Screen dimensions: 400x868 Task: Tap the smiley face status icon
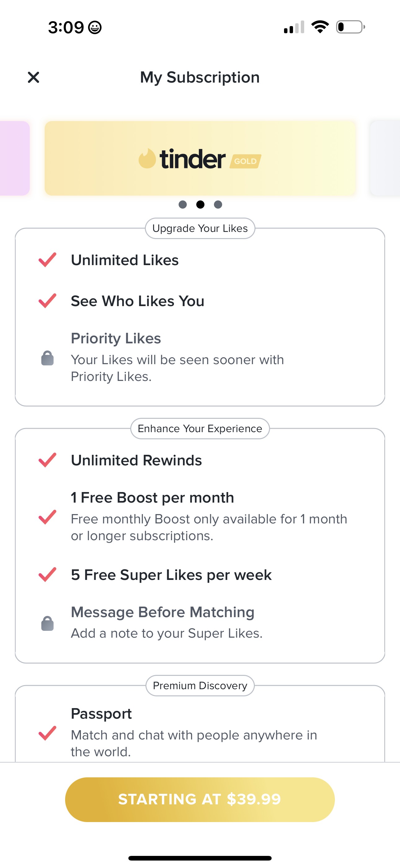[95, 27]
